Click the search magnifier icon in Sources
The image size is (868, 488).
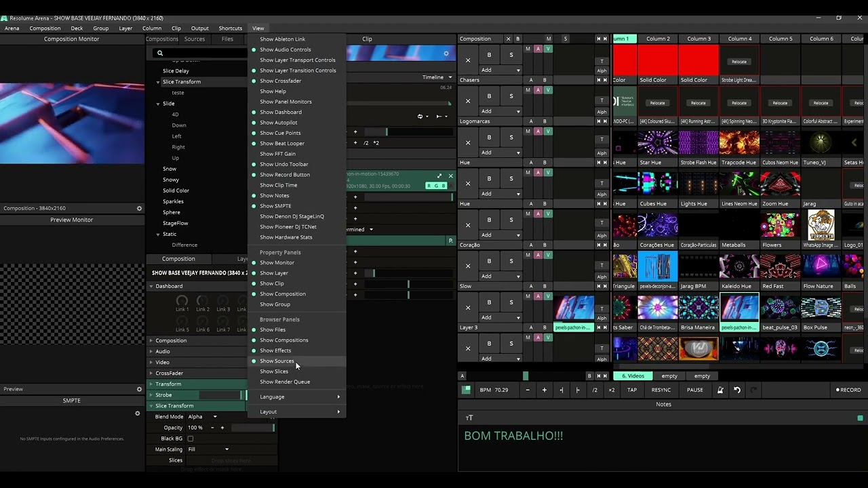(x=160, y=53)
